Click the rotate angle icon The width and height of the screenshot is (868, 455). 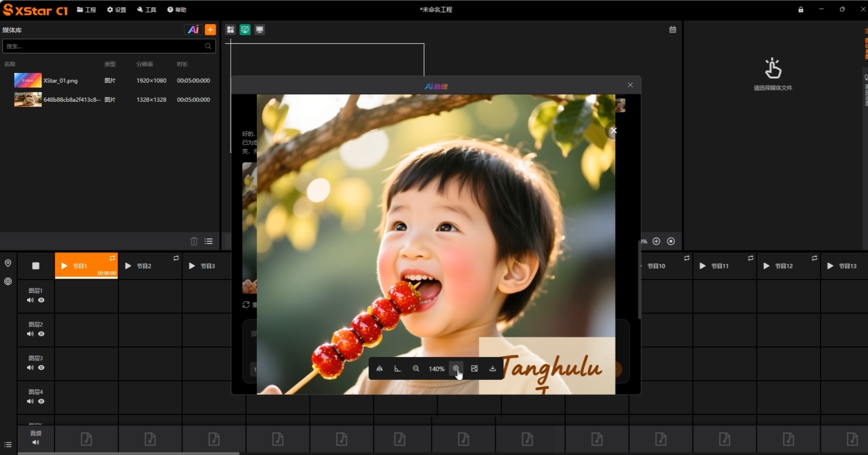pos(397,369)
